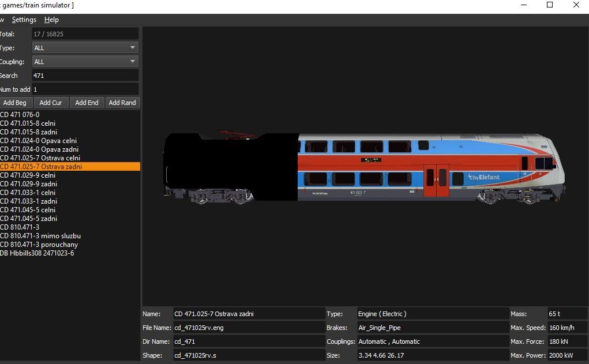Open the Help menu
Viewport: 589px width, 364px height.
[x=51, y=20]
